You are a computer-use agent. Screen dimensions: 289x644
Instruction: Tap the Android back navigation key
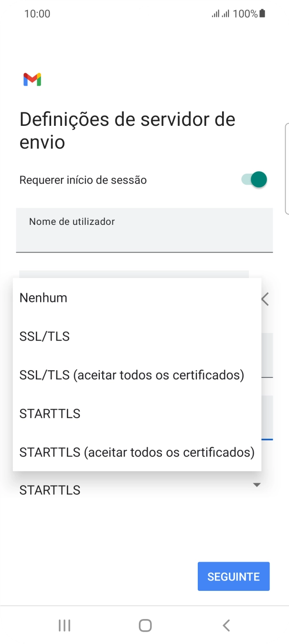pos(225,625)
